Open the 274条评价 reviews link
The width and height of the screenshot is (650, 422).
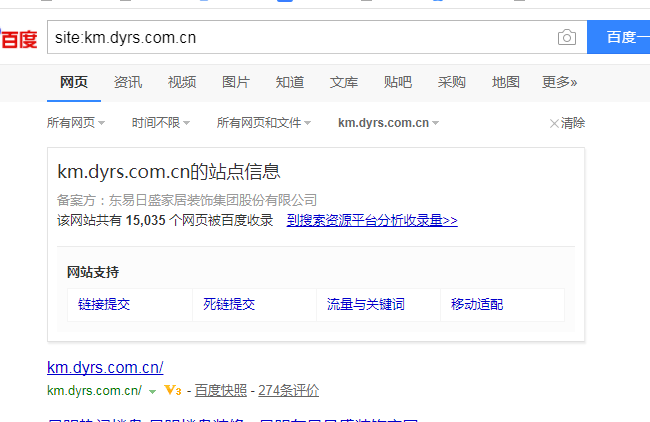click(289, 390)
